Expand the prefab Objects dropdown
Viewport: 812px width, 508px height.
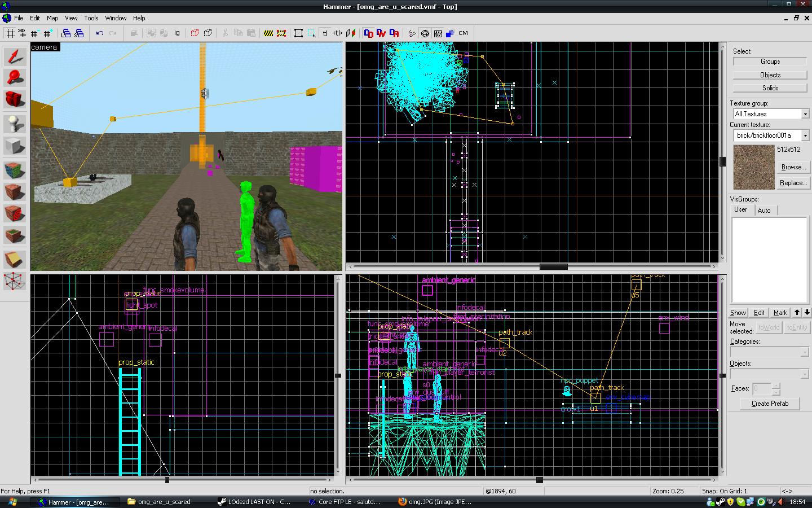pyautogui.click(x=805, y=374)
